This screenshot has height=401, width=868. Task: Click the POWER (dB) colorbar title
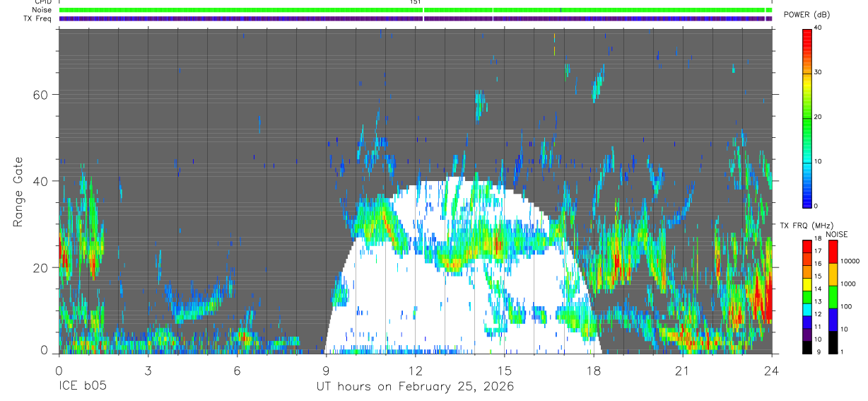click(807, 16)
